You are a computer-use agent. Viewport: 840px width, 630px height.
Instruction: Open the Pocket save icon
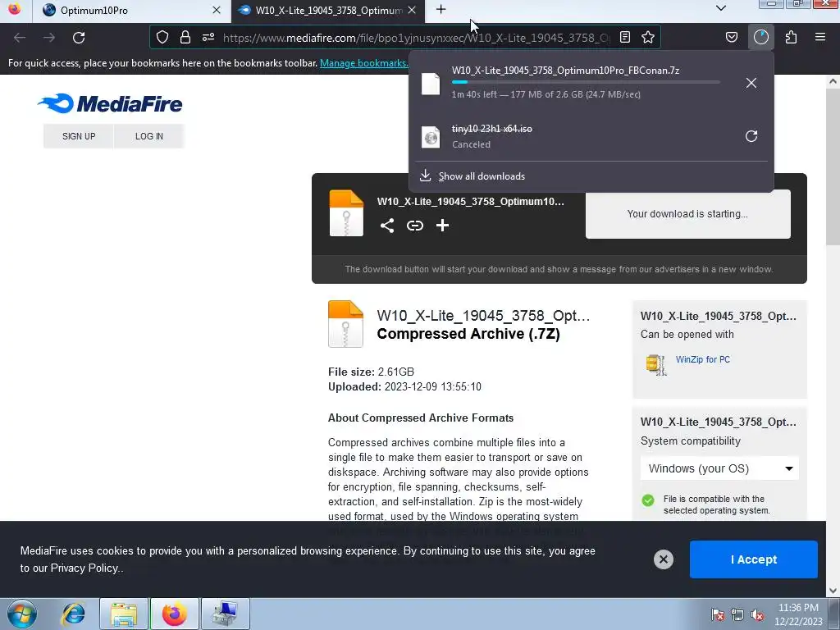731,37
